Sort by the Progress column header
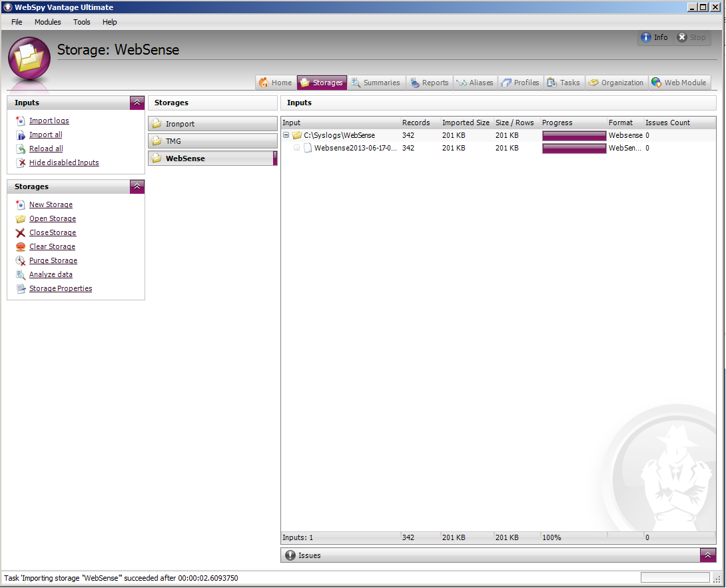 [573, 123]
